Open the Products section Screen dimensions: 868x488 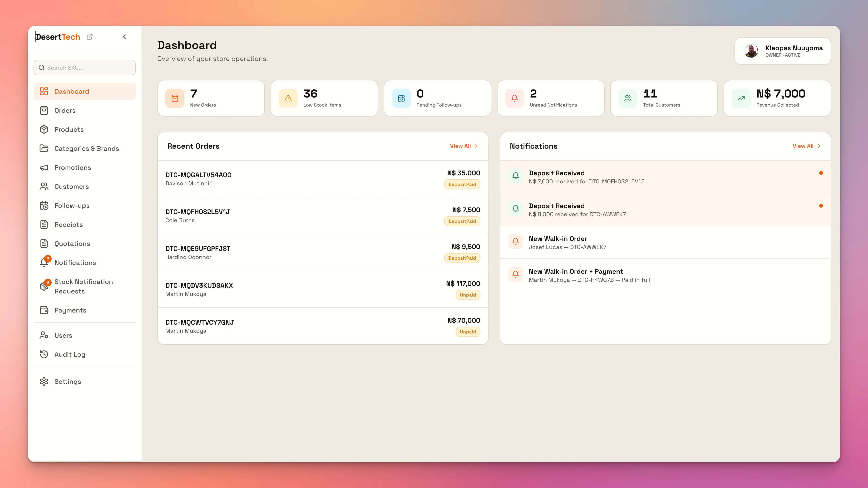[84, 129]
